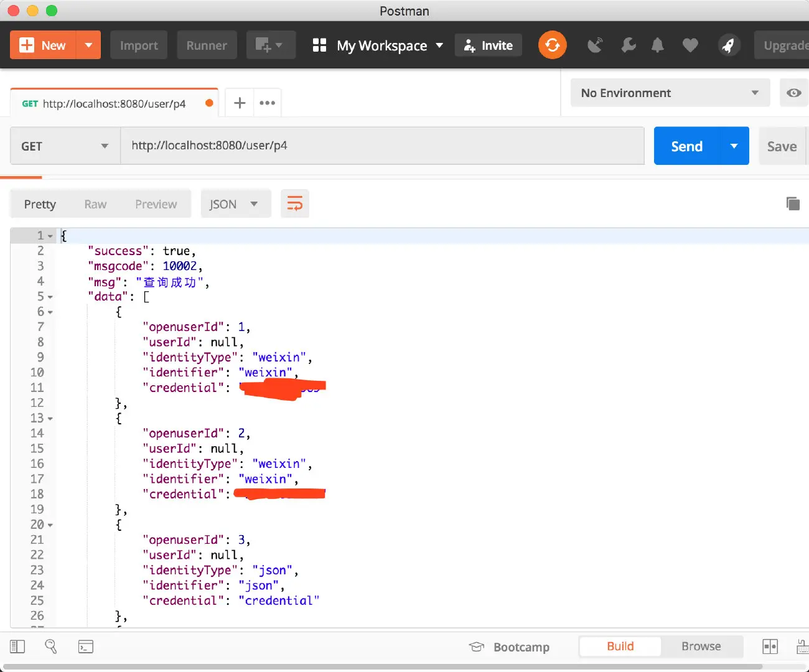Viewport: 809px width, 672px height.
Task: Click the "openuserId": 1 line
Action: tap(197, 327)
